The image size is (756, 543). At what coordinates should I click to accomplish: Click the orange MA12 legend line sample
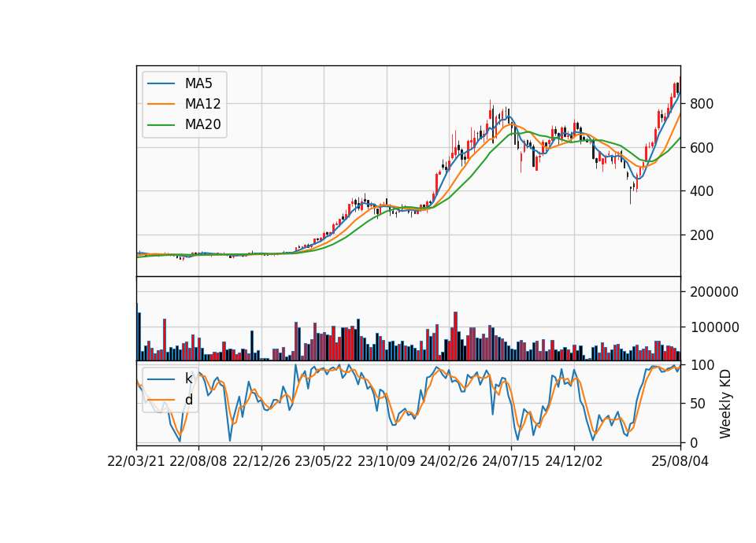[161, 104]
